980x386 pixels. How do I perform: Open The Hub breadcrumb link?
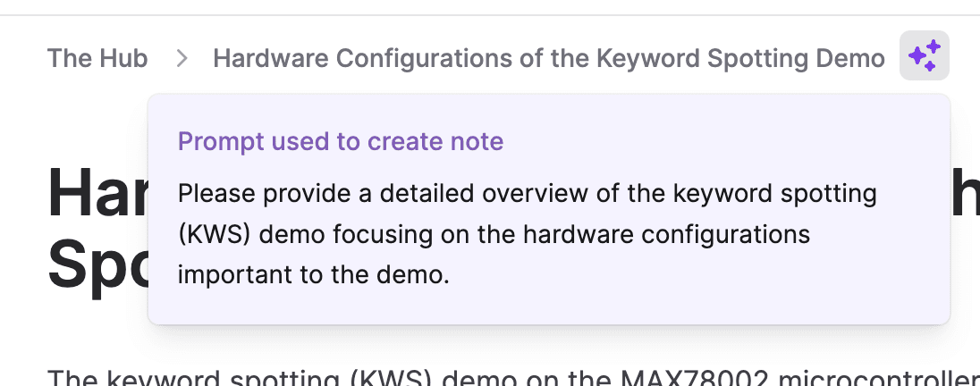click(97, 58)
